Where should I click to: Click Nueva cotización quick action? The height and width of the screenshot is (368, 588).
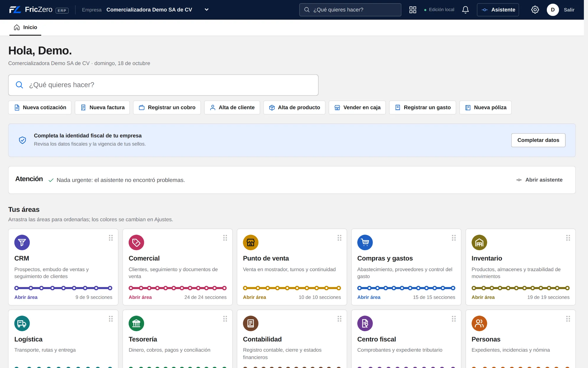[40, 108]
